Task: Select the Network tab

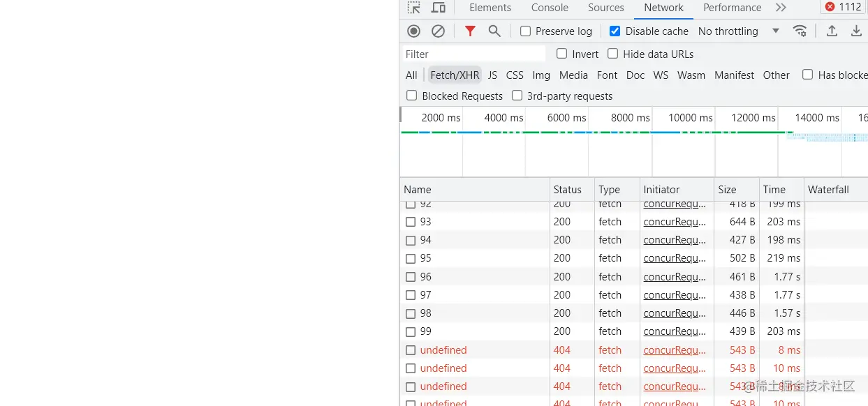Action: [663, 8]
